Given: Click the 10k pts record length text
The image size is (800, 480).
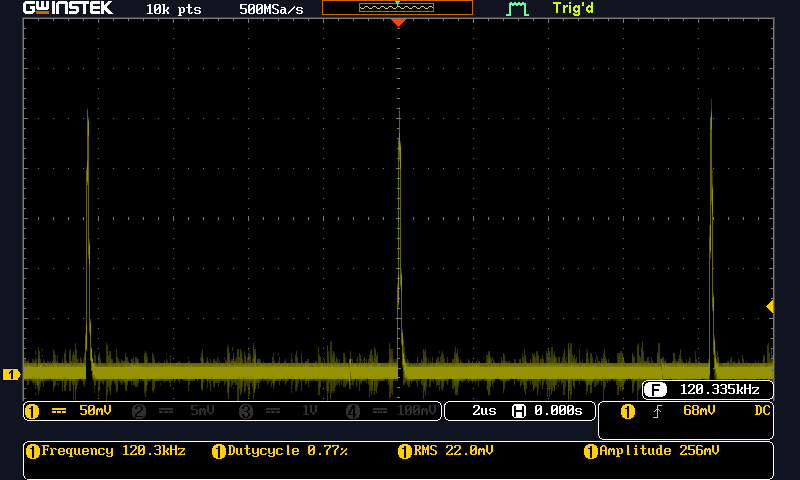Looking at the screenshot, I should pos(173,9).
